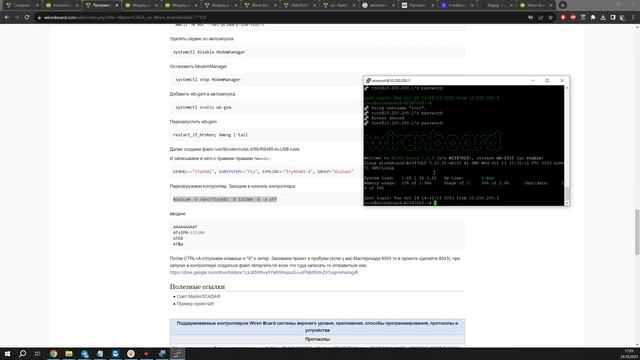Click the browser page vertical scrollbar thumb
Screen dimensions: 640x360
[637, 232]
